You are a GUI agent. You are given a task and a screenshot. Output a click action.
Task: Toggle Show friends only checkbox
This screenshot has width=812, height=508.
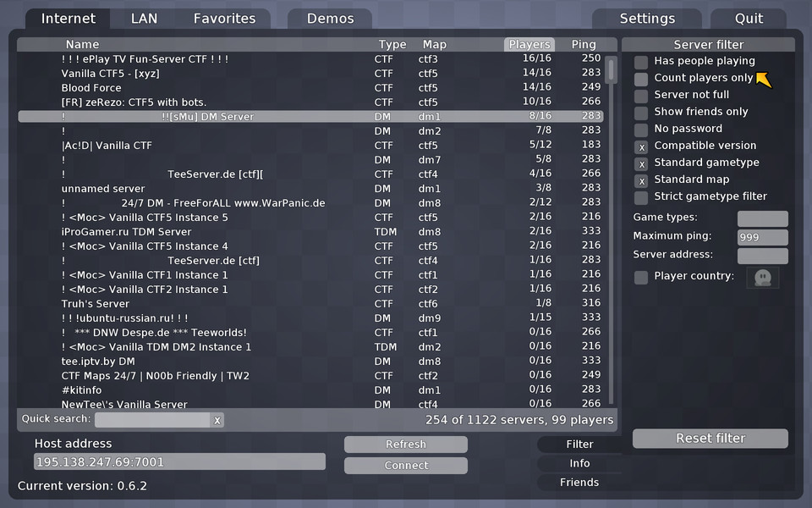[x=641, y=113]
